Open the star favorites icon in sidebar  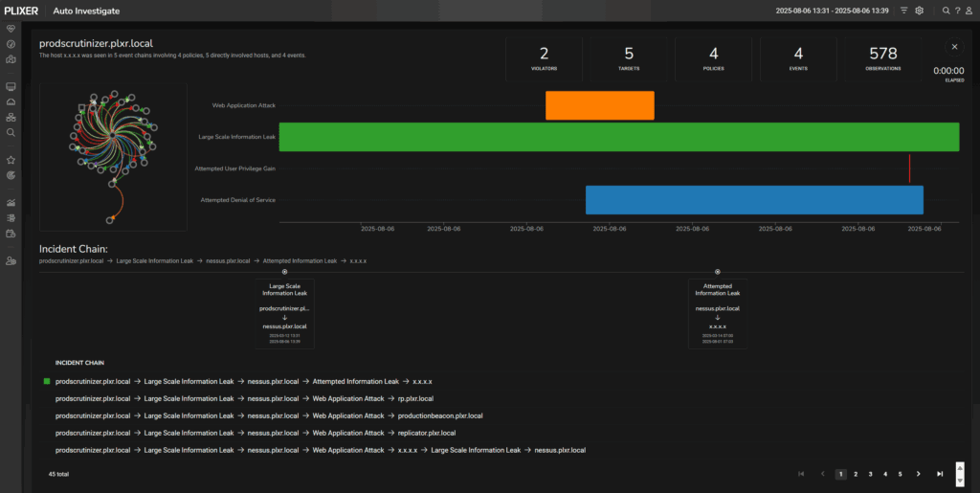10,160
